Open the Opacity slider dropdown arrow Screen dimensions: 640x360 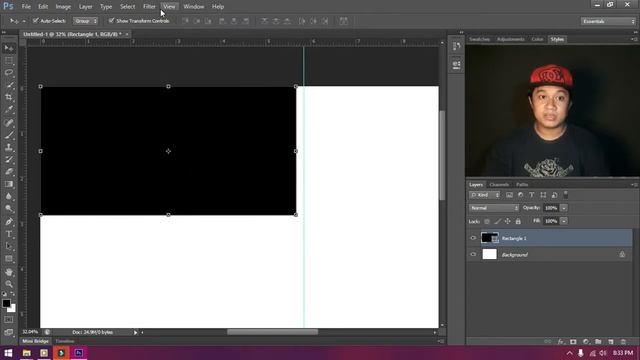click(x=564, y=208)
